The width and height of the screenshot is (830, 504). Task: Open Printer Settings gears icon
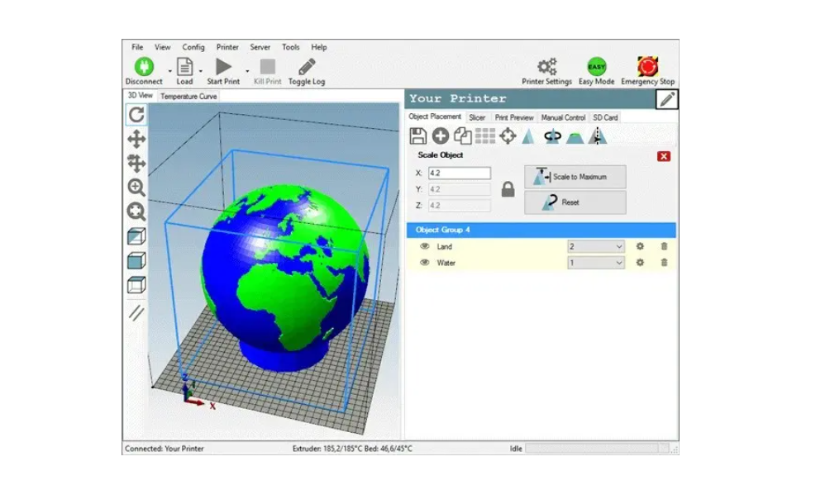click(546, 67)
